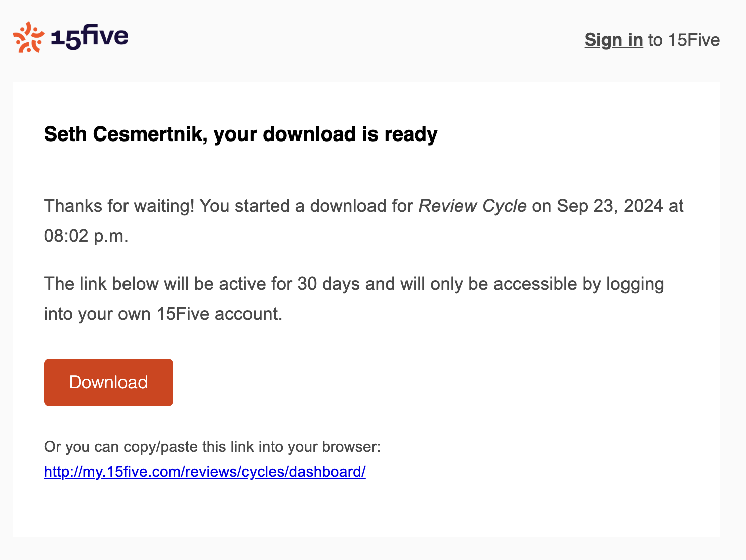The image size is (746, 560).
Task: Click the 15Five starburst logo icon
Action: (29, 36)
